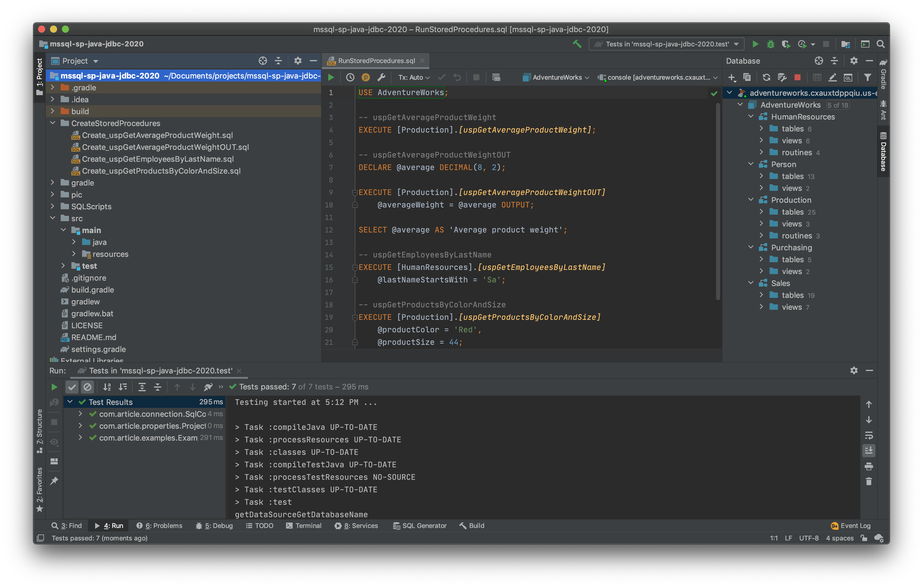Click the Database panel refresh icon

[x=766, y=77]
